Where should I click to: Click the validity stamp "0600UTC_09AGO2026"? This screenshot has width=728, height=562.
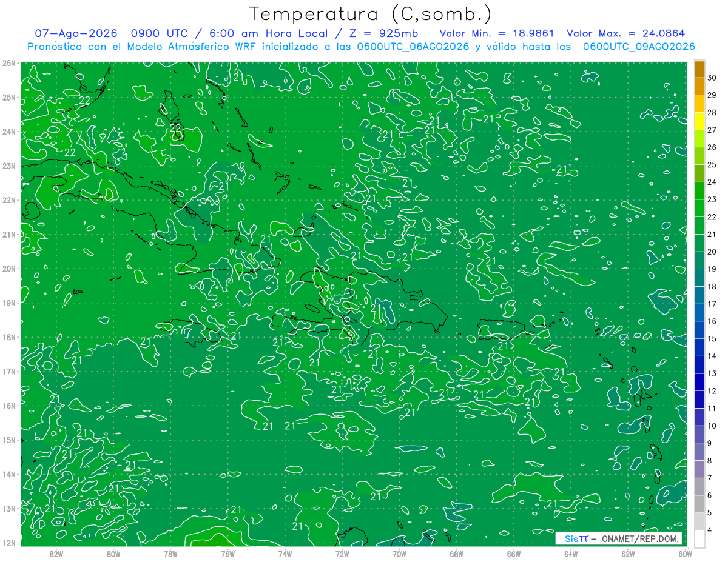click(639, 47)
